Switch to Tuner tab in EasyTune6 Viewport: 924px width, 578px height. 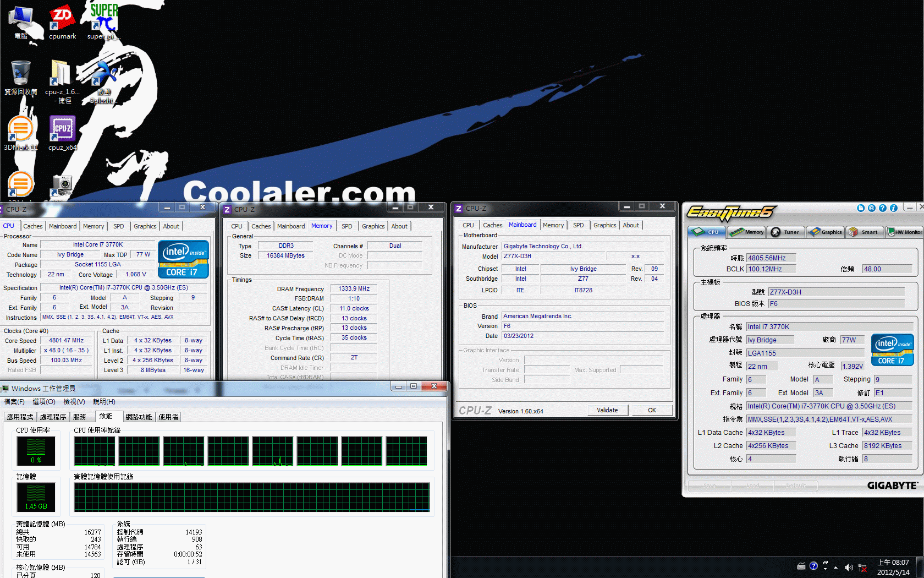(x=786, y=232)
